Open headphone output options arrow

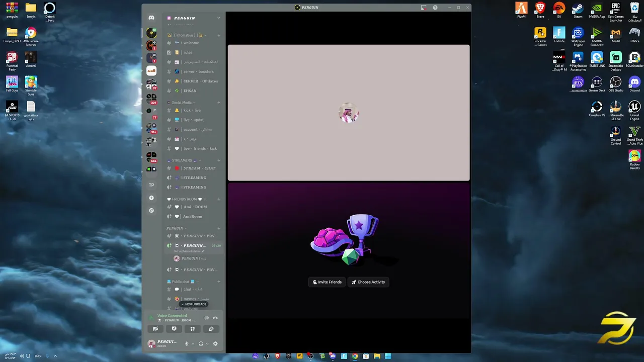(207, 344)
